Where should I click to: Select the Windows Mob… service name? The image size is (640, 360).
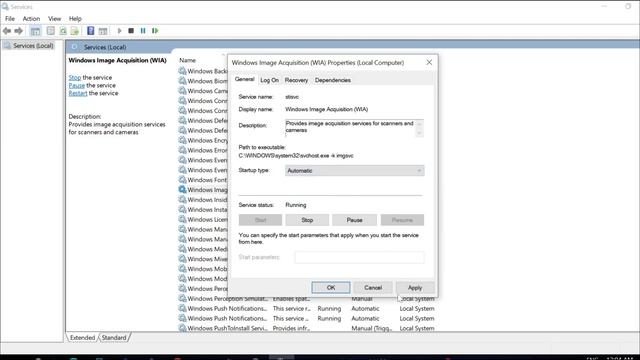pyautogui.click(x=207, y=269)
